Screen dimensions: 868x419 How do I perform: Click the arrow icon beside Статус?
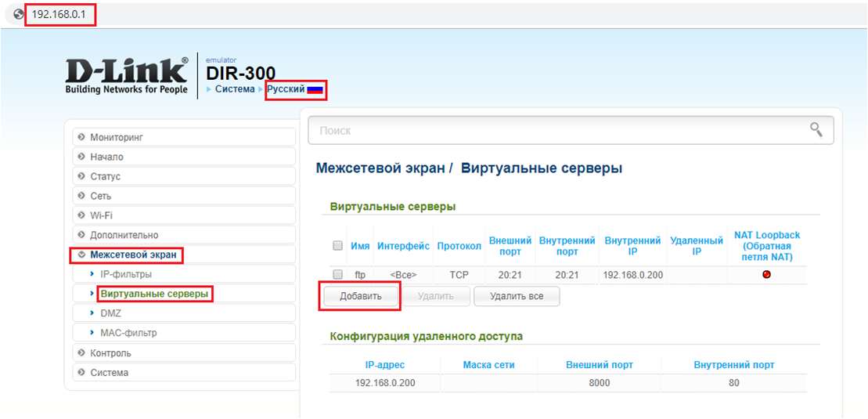(81, 176)
